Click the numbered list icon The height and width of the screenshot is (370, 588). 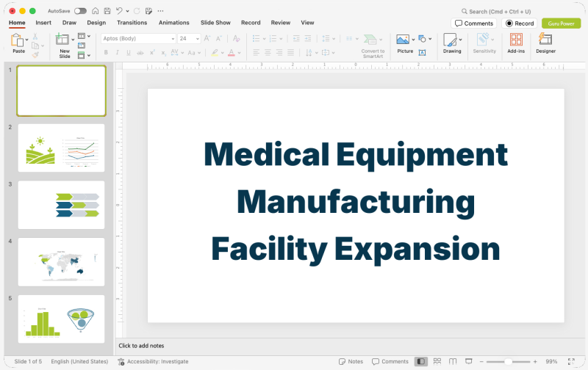[273, 38]
